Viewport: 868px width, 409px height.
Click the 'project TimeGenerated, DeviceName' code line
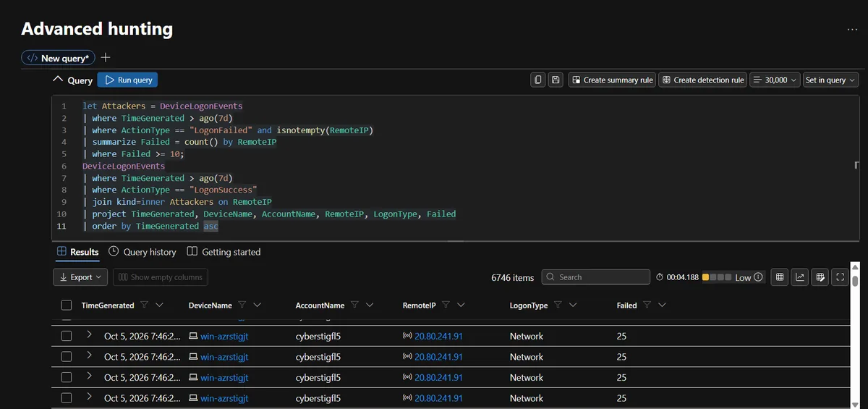click(269, 214)
